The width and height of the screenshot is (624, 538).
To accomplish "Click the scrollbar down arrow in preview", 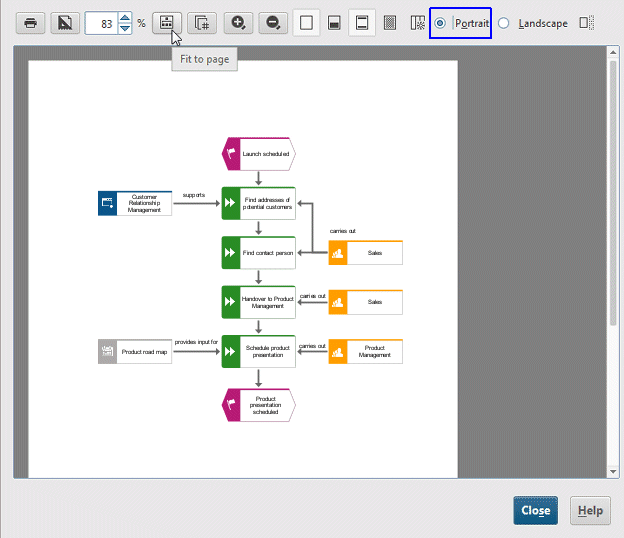I will point(613,472).
